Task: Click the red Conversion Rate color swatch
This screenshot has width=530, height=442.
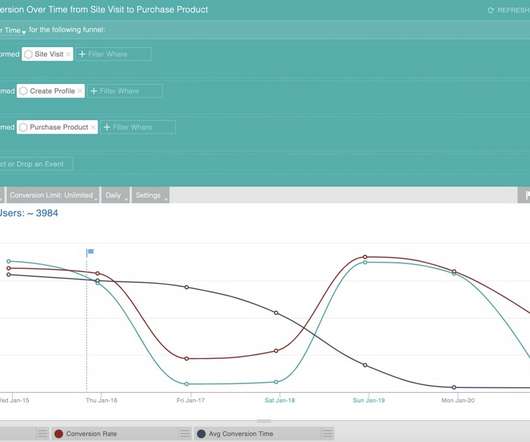Action: click(x=59, y=434)
